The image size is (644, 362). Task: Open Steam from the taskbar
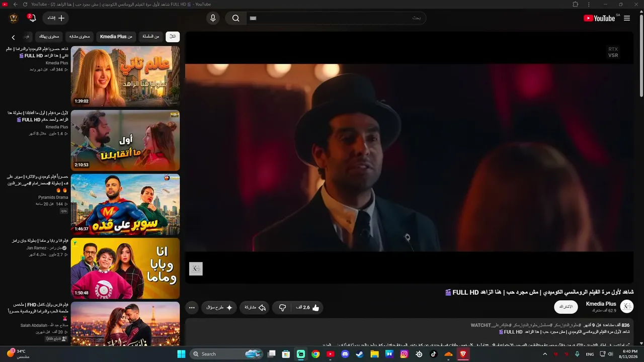coord(360,354)
